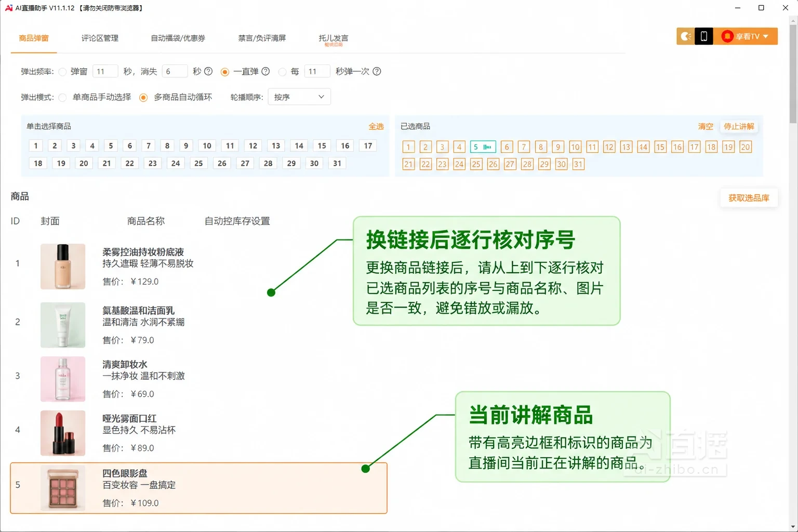This screenshot has height=532, width=798.
Task: Click the 获取选品库 button
Action: (x=749, y=198)
